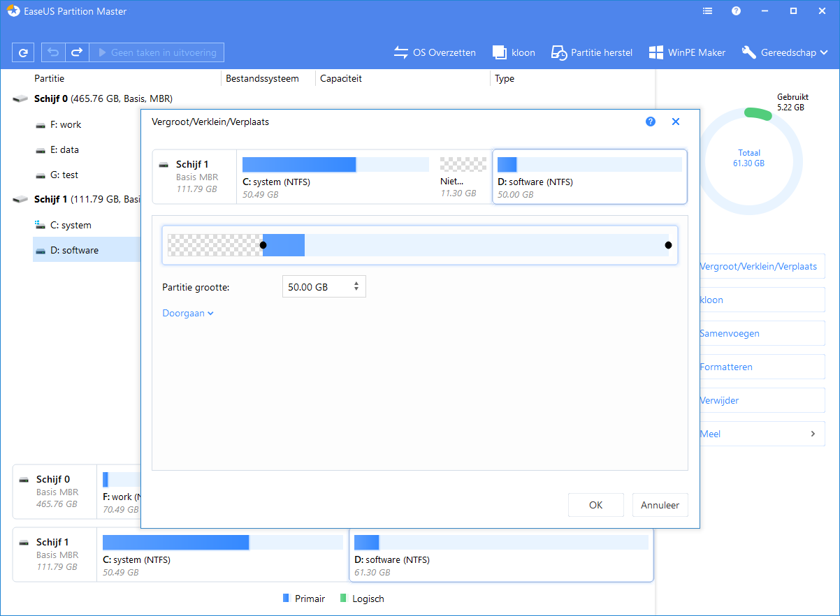This screenshot has height=616, width=840.
Task: Click Schijf 1 block in bottom disk map
Action: click(55, 555)
